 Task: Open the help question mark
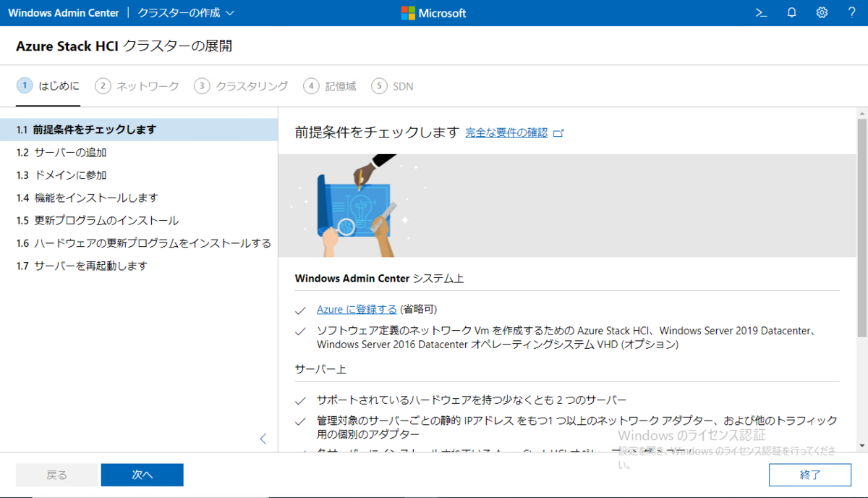[852, 12]
